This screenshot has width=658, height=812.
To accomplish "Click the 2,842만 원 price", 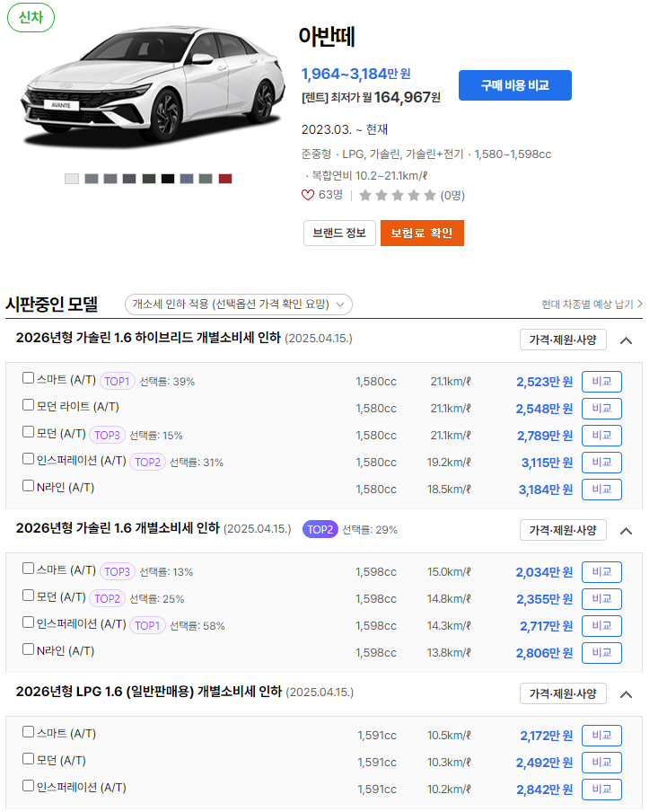I will tap(544, 790).
